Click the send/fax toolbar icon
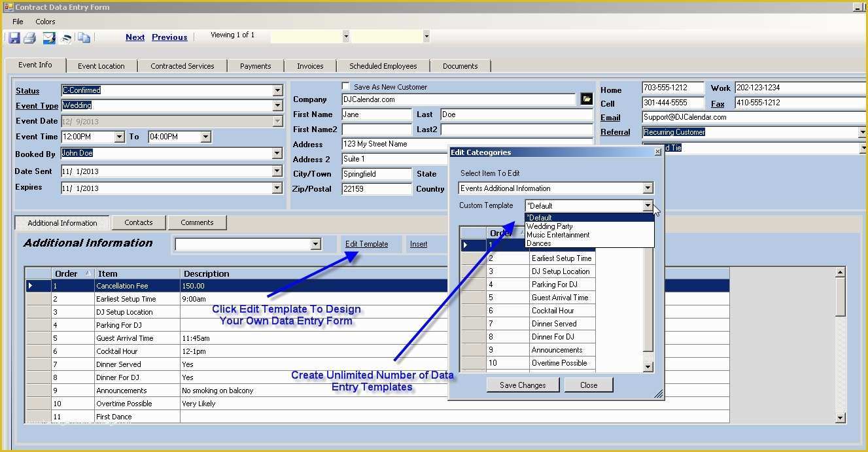The image size is (868, 452). point(65,38)
